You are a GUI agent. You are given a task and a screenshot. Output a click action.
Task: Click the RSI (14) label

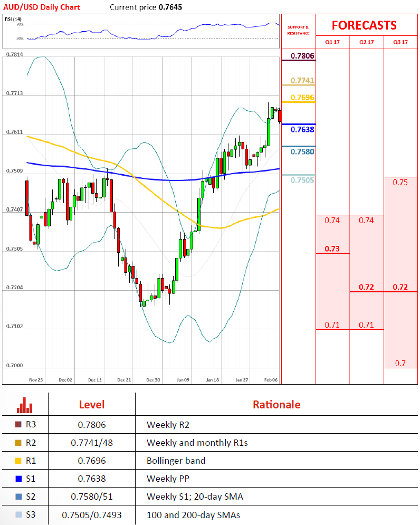[x=13, y=19]
